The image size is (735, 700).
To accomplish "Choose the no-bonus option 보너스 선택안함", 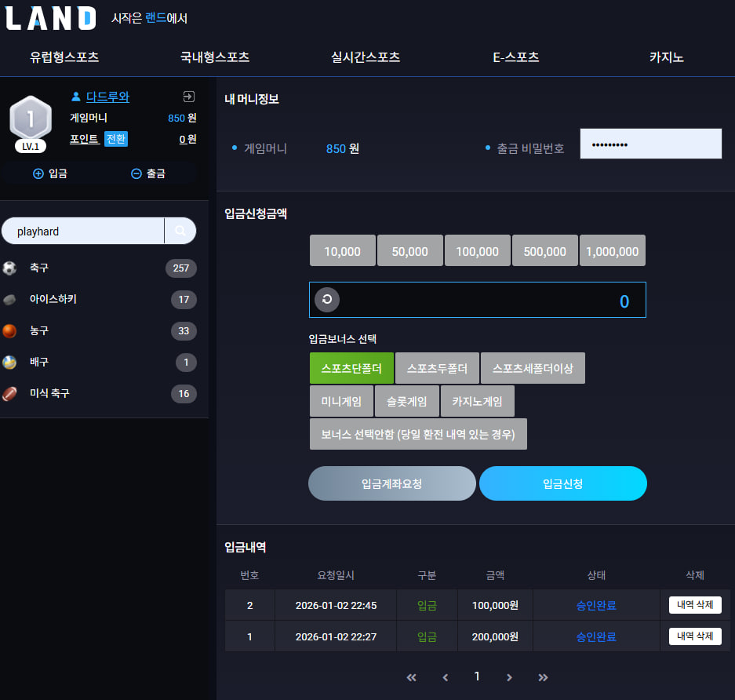I will pos(418,434).
